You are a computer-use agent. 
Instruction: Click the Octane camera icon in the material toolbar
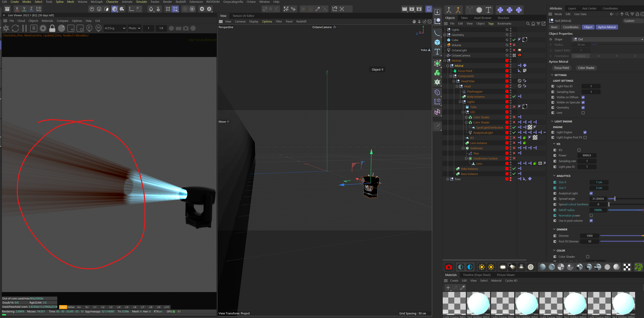point(449,267)
